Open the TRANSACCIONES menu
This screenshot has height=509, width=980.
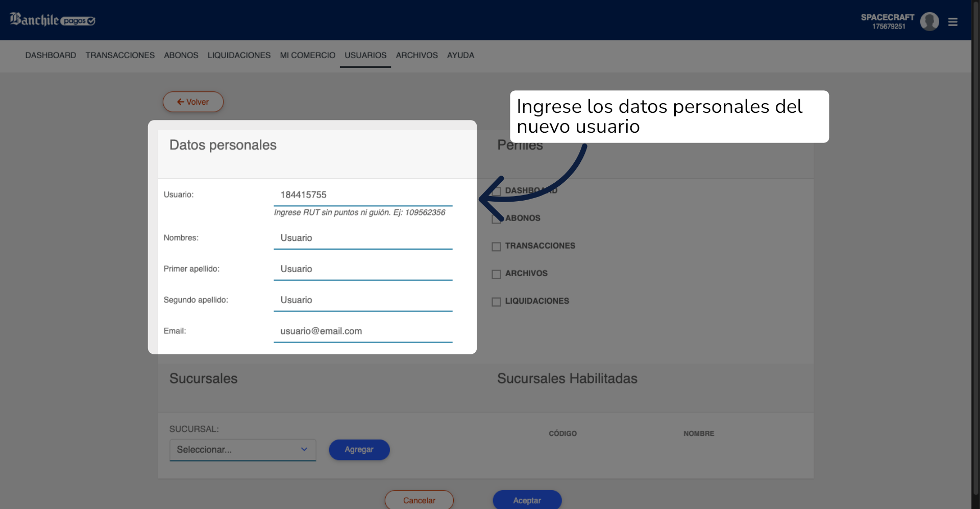coord(120,55)
